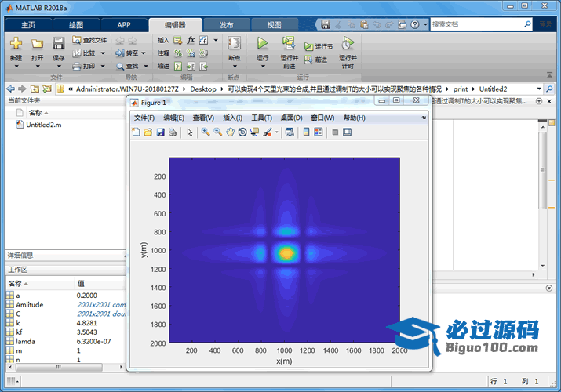Image resolution: width=561 pixels, height=392 pixels.
Task: Click the search documentation input field
Action: coord(476,24)
